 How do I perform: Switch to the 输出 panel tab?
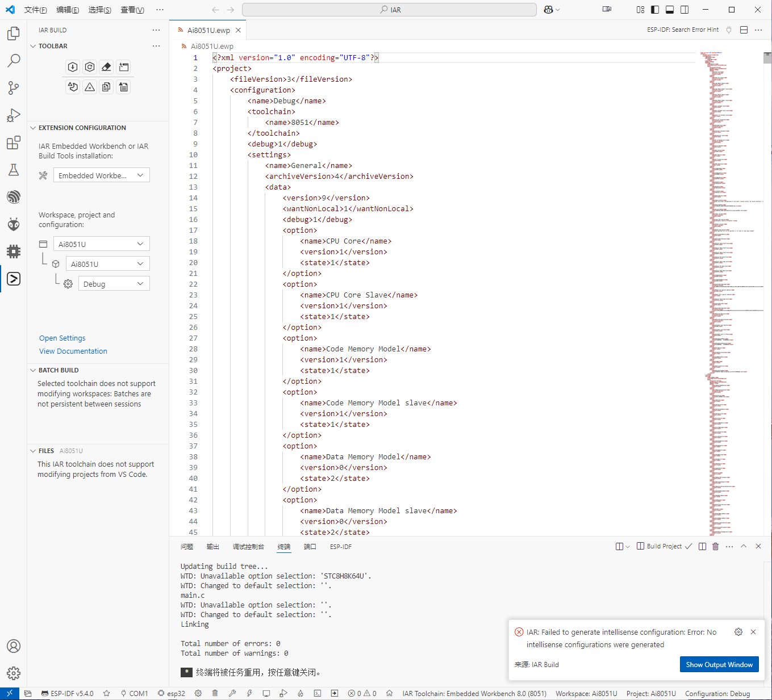tap(213, 547)
